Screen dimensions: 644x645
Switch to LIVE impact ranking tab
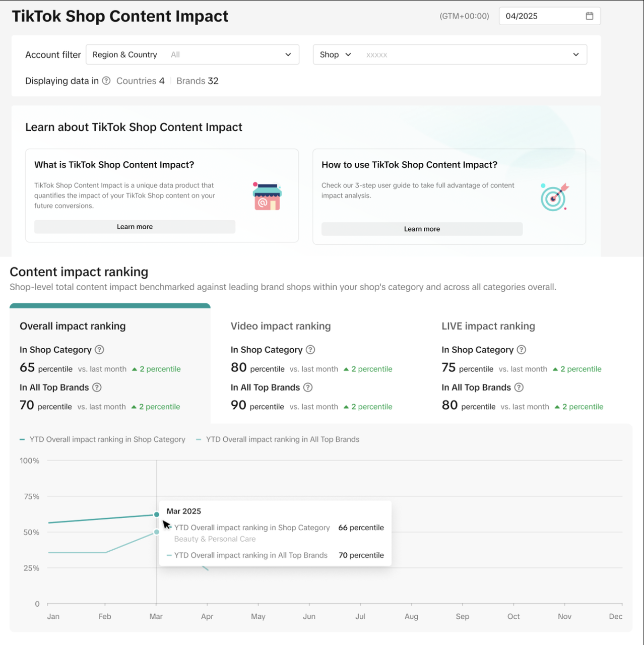coord(488,326)
